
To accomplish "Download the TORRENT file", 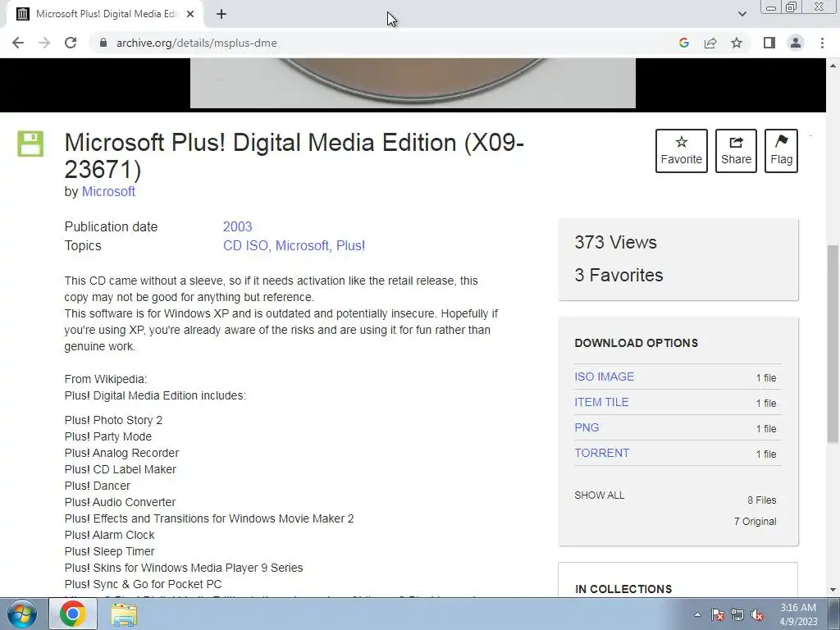I will (601, 453).
